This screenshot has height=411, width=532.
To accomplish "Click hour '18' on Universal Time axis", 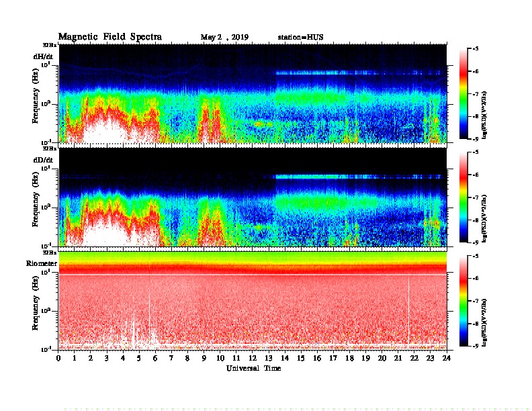I will coord(349,358).
